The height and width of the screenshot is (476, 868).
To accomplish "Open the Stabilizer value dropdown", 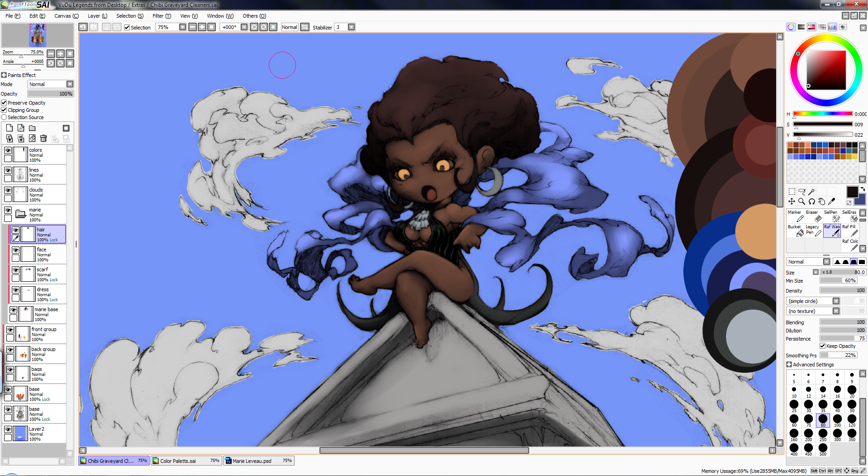I will point(351,27).
